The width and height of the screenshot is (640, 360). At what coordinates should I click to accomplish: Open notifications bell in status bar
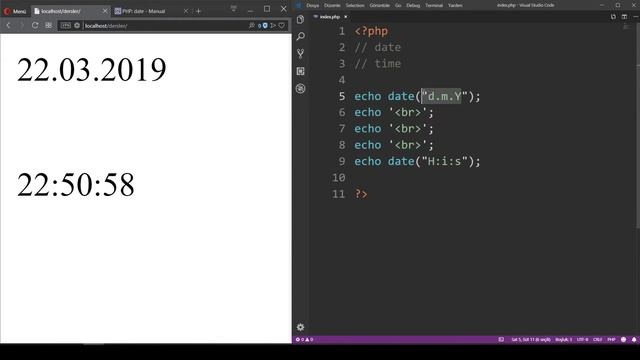click(x=634, y=340)
